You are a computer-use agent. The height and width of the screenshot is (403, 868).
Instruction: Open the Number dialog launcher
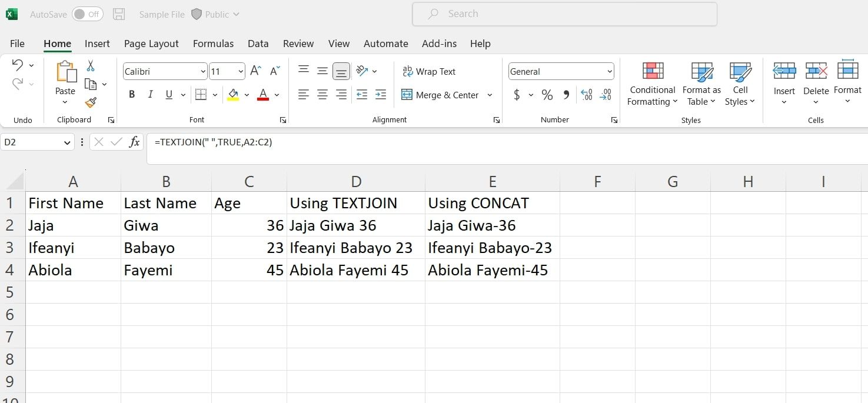tap(614, 120)
